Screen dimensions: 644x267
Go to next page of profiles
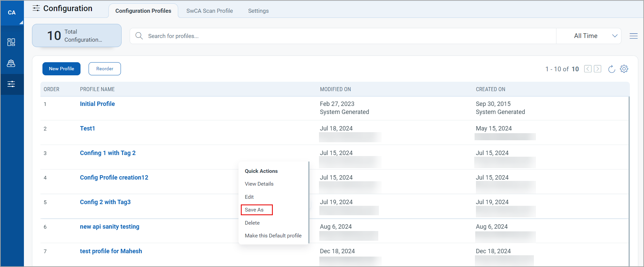click(598, 69)
